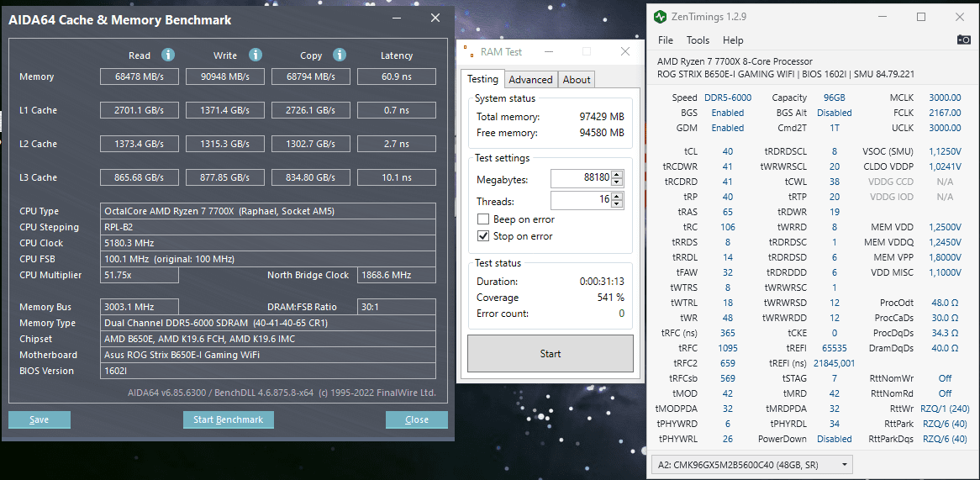The height and width of the screenshot is (480, 980).
Task: Click the DRAM:FSB Ratio value 30:1
Action: point(396,307)
